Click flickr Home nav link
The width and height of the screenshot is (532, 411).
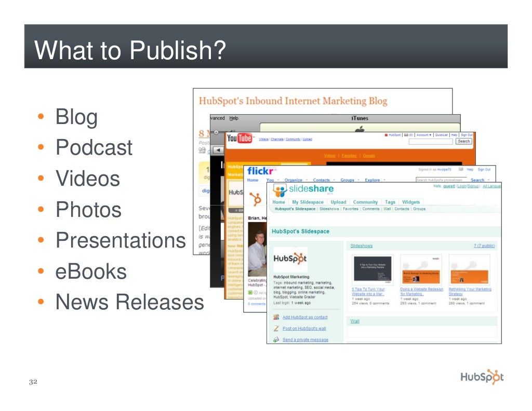click(x=252, y=180)
